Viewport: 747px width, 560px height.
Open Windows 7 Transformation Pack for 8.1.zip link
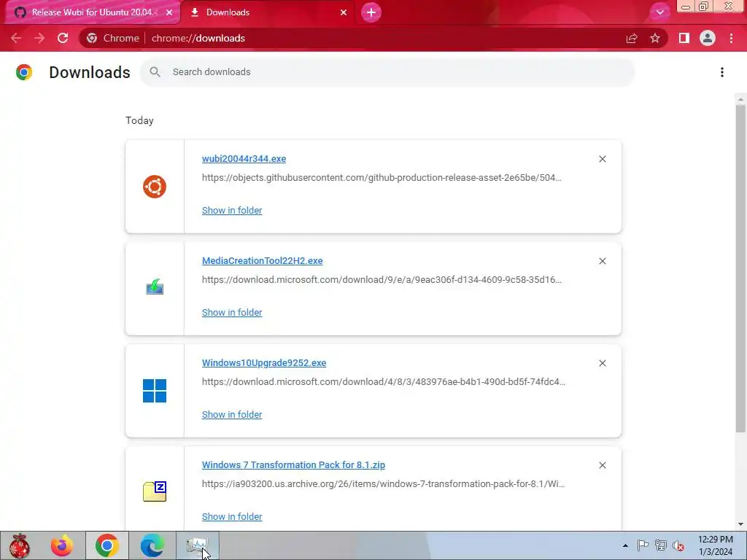(x=293, y=464)
